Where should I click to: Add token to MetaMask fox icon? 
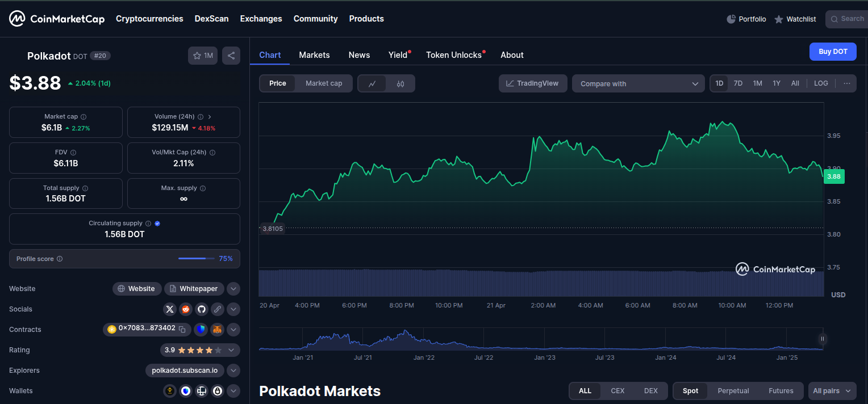[x=217, y=330]
